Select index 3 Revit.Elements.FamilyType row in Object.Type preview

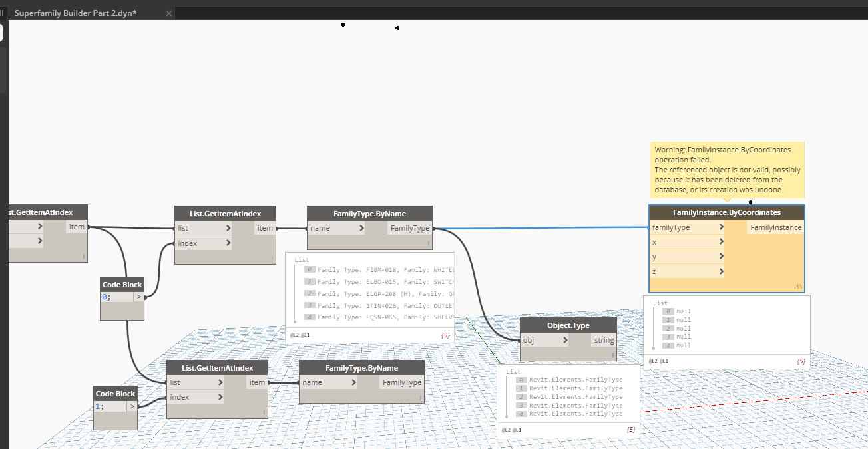569,406
